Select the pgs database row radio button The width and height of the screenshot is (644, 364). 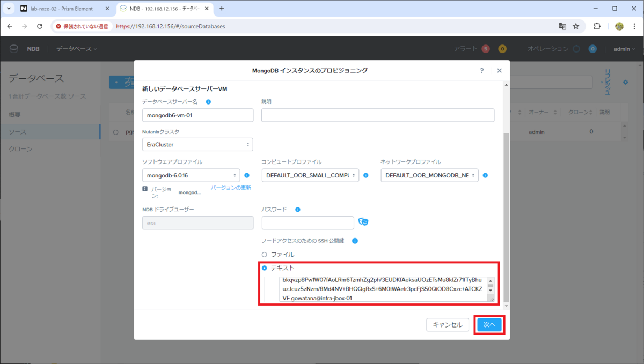point(115,132)
